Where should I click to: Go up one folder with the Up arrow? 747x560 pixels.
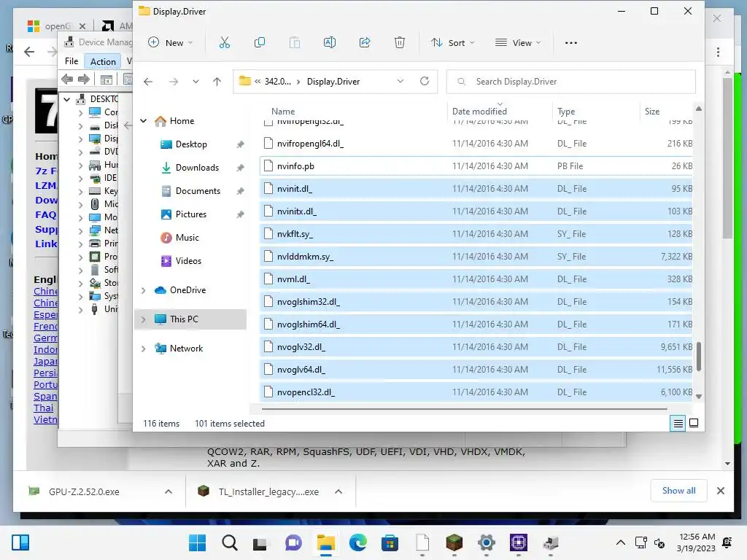tap(217, 82)
